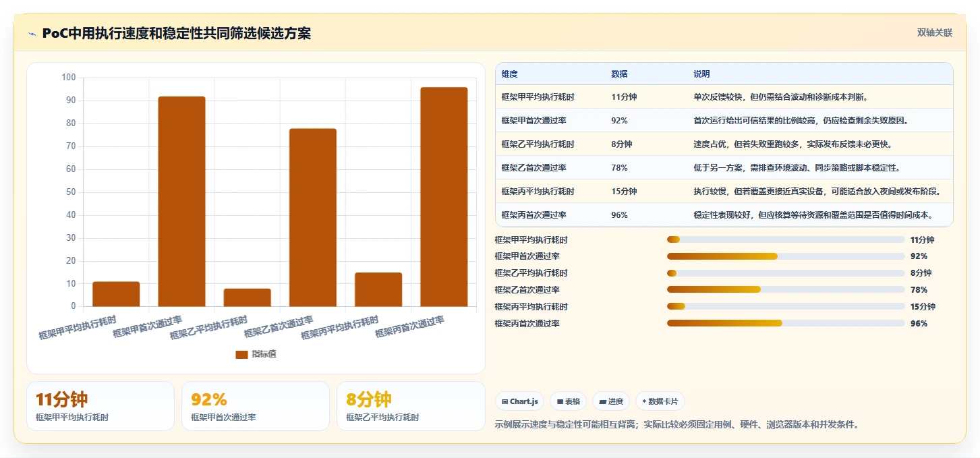Click the 框架乙首次通过率 progress label
This screenshot has width=980, height=458.
coord(527,290)
